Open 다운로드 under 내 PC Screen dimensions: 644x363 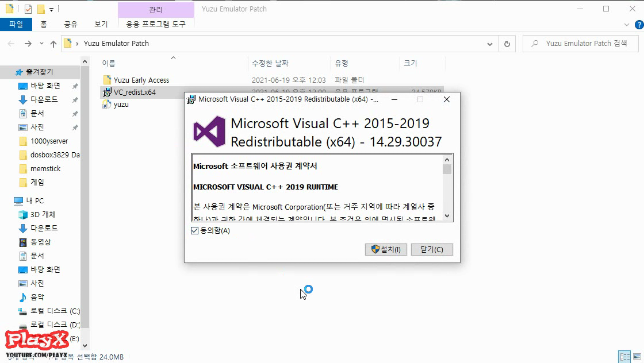click(x=44, y=228)
